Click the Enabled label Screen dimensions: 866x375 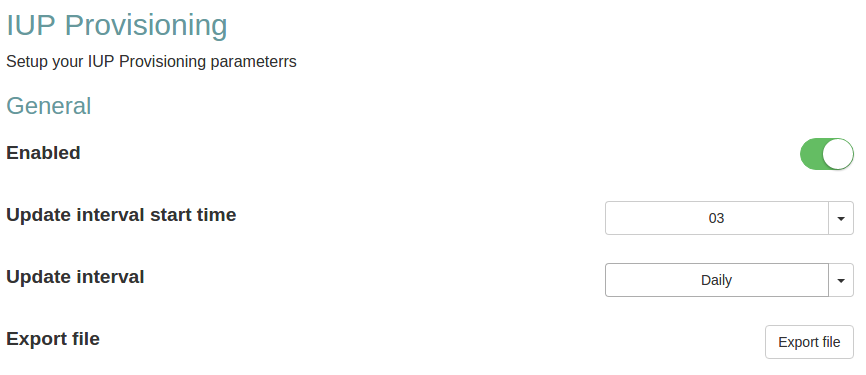tap(43, 152)
